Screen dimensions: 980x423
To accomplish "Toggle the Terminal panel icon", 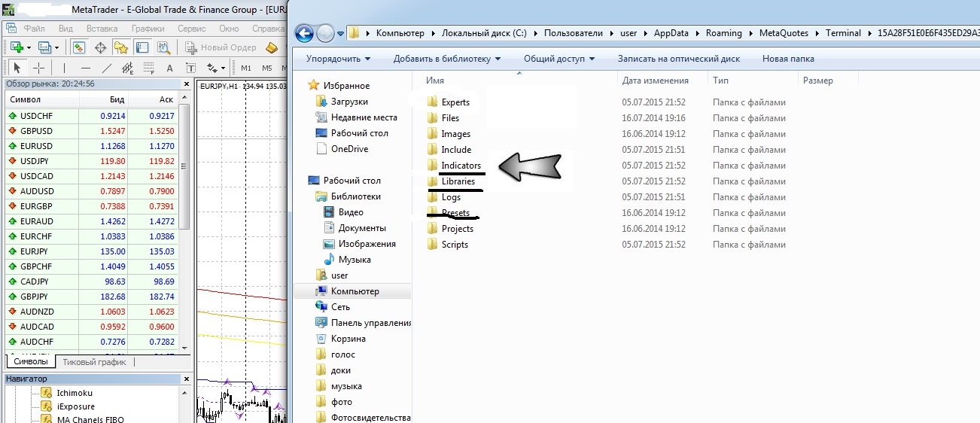I will coord(142,47).
